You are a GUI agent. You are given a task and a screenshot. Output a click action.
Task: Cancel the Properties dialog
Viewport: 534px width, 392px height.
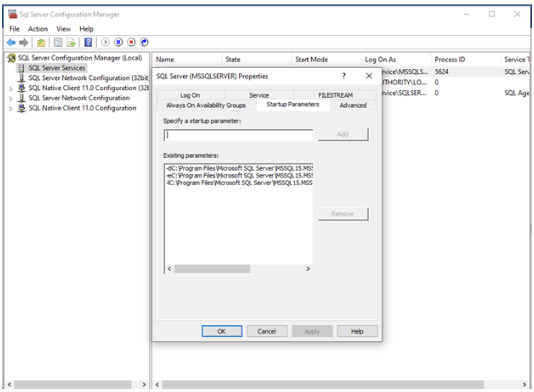267,331
